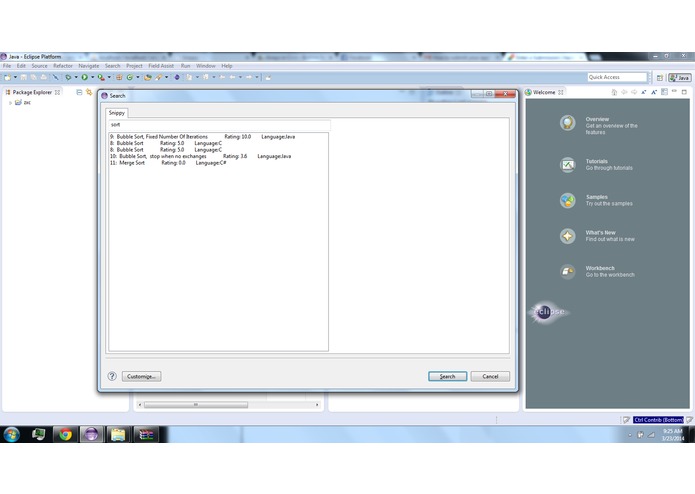Click the Quick Access field
695x494 pixels.
pyautogui.click(x=617, y=77)
